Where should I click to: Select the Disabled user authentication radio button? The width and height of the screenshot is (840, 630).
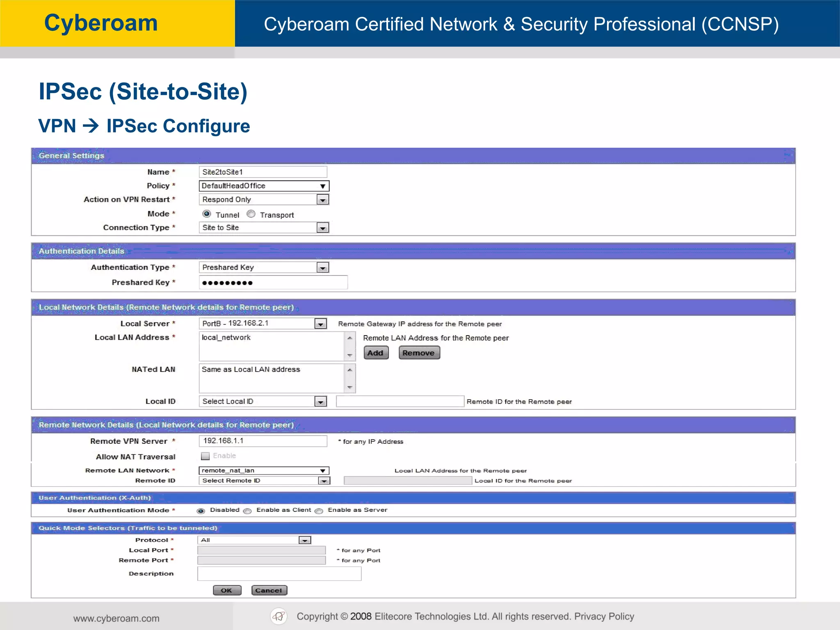pos(201,511)
